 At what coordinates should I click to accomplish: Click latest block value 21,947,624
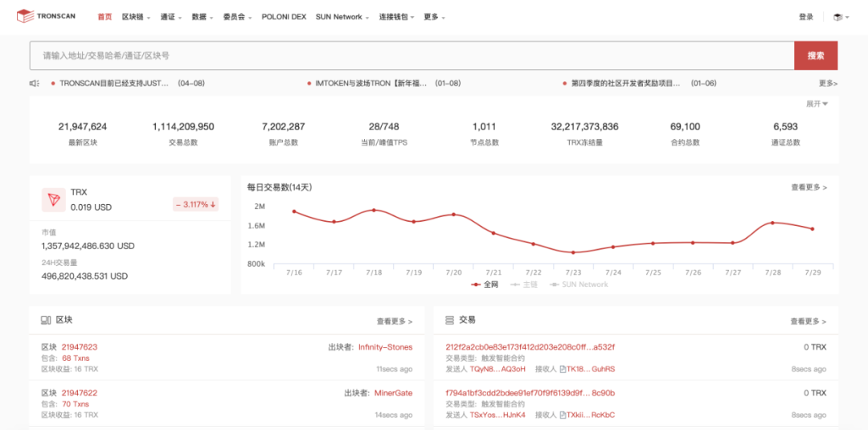[83, 127]
